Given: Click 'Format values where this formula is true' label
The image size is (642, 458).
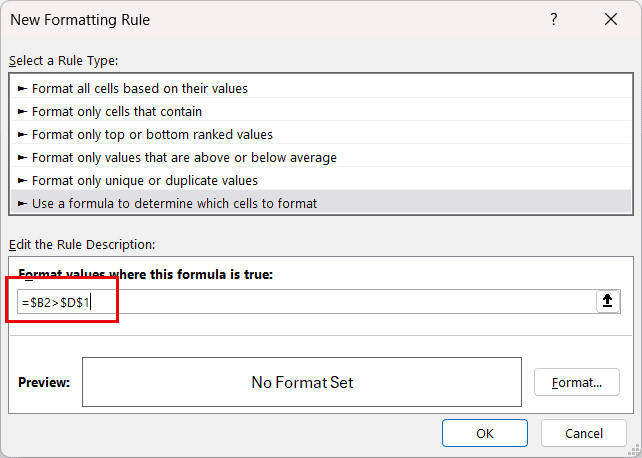Looking at the screenshot, I should click(145, 274).
